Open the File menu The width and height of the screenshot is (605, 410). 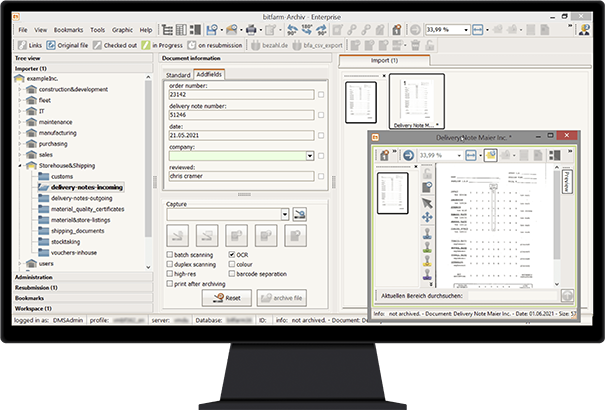point(23,30)
